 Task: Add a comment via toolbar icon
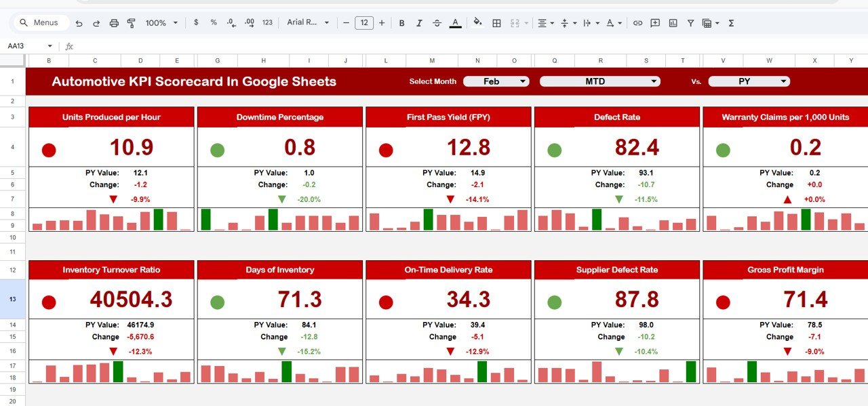[x=655, y=23]
